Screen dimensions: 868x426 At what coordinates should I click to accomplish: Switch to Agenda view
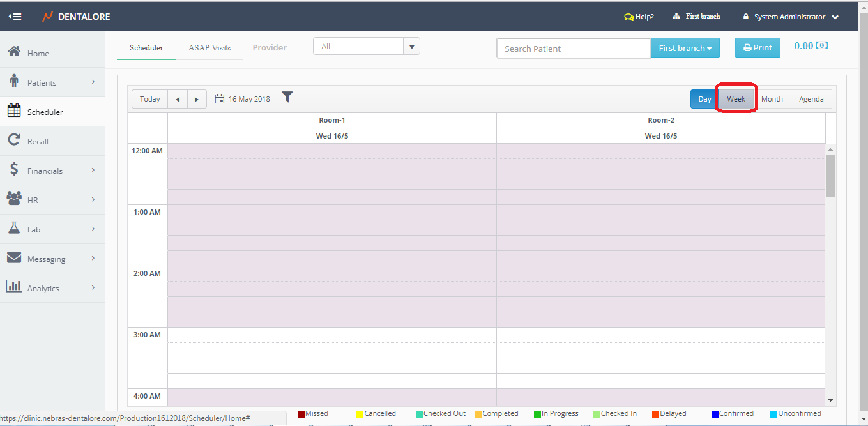coord(811,99)
